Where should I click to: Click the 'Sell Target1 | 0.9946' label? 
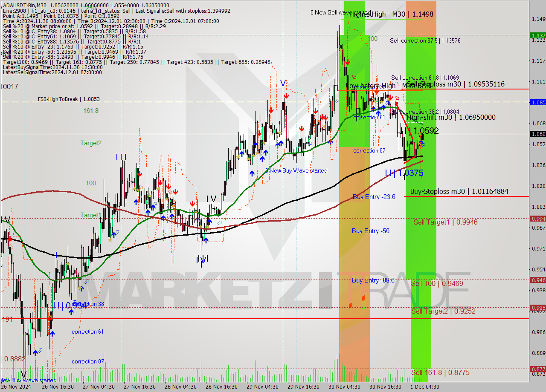[x=445, y=222]
